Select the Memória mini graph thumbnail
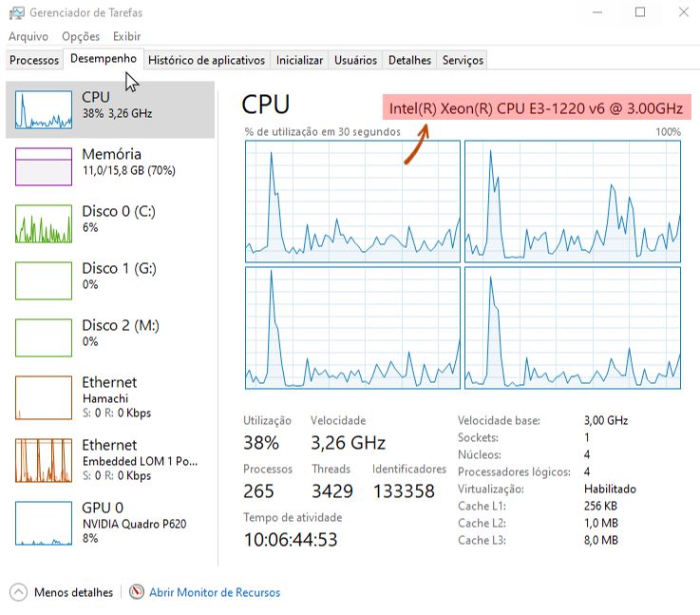 (x=44, y=166)
